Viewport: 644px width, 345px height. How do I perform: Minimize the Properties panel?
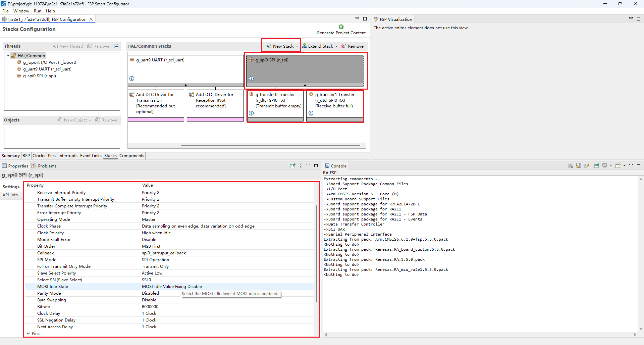(308, 165)
